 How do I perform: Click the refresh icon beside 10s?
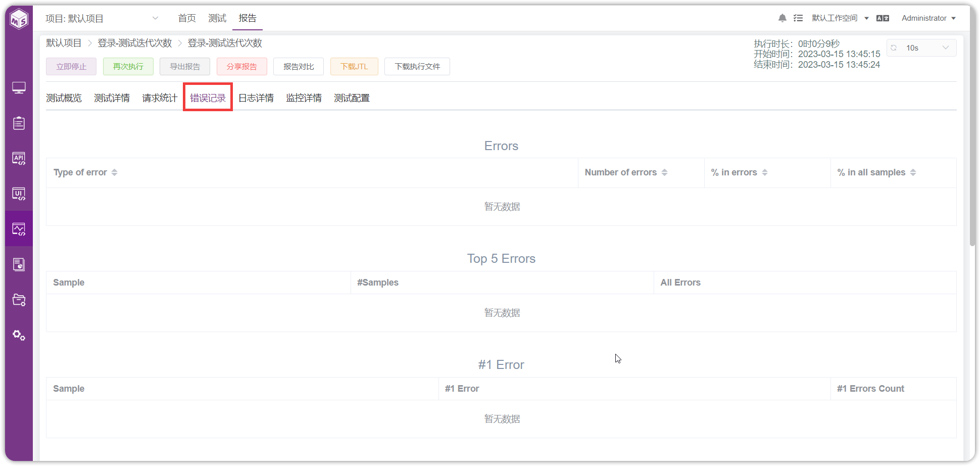894,48
